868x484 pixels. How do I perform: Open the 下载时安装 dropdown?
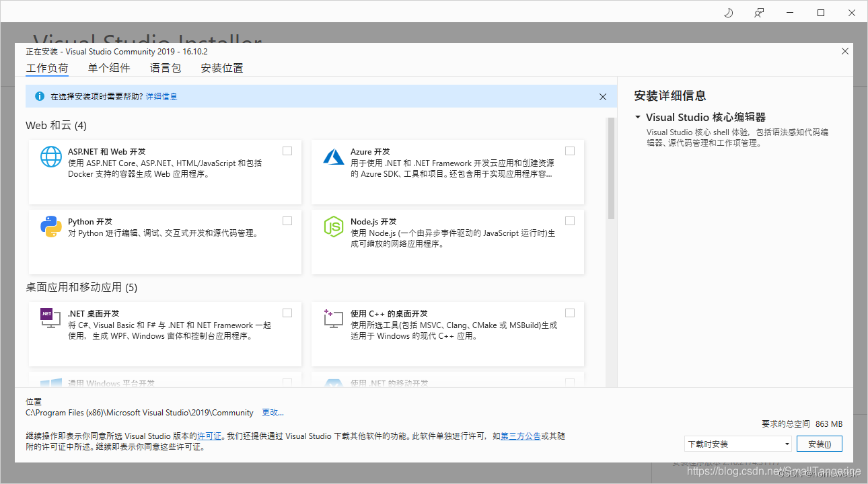[737, 444]
